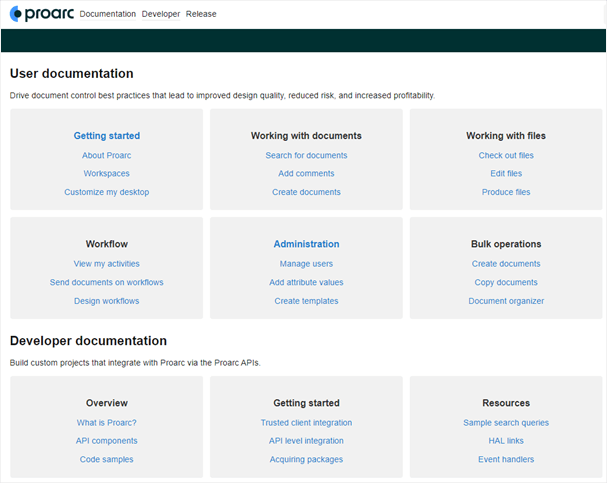The width and height of the screenshot is (607, 483).
Task: Open Send documents on workflows link
Action: [x=106, y=282]
